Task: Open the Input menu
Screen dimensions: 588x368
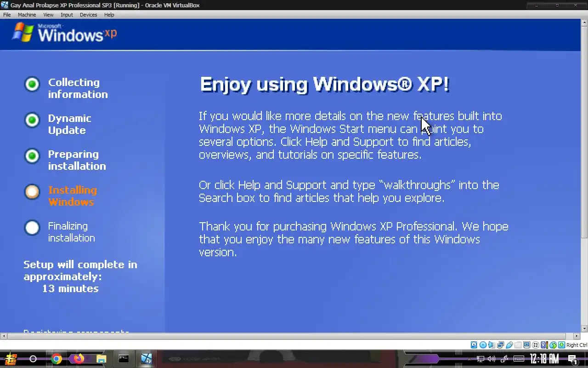Action: pos(67,15)
